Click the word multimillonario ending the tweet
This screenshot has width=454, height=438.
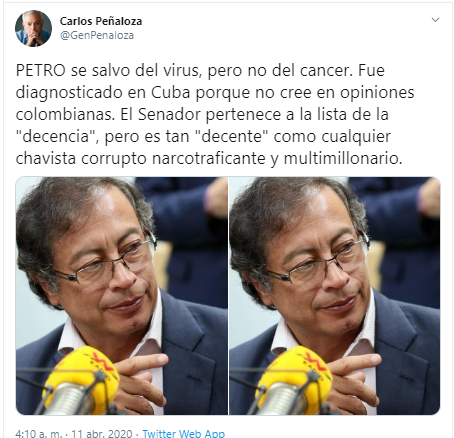coord(343,159)
